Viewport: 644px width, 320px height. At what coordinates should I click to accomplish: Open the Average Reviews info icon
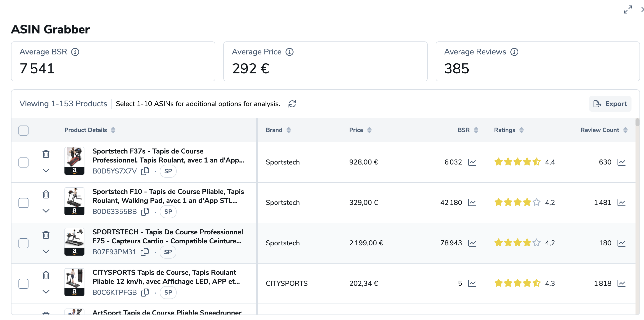[x=514, y=52]
